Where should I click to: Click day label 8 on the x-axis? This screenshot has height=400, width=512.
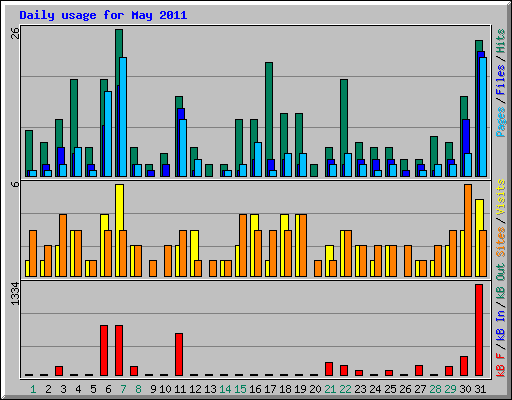coord(138,389)
